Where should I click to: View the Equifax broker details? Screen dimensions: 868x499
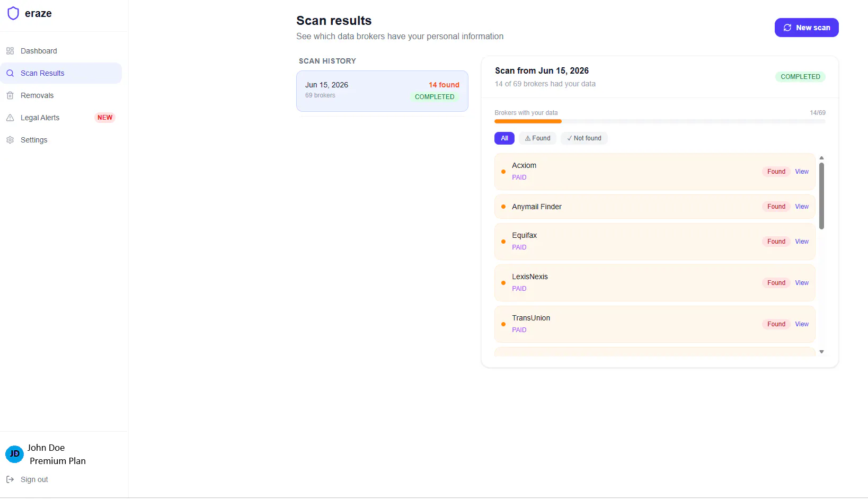pyautogui.click(x=802, y=242)
